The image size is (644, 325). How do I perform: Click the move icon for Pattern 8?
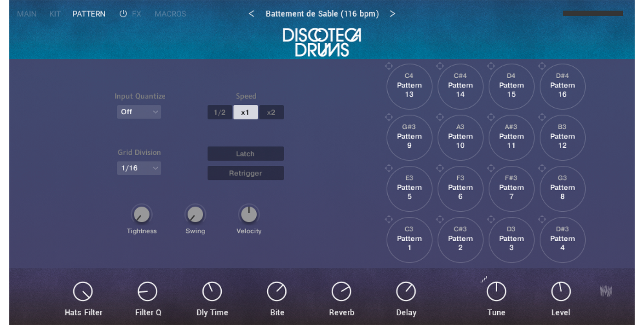coord(542,168)
